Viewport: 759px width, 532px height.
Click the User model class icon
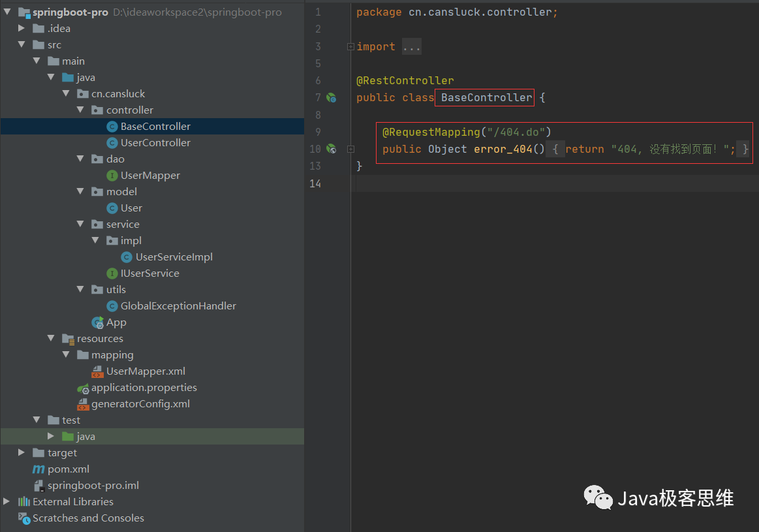(x=112, y=208)
